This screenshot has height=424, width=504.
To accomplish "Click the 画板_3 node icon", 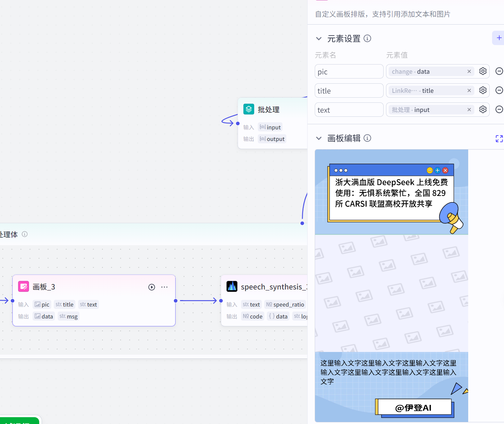I will 24,286.
